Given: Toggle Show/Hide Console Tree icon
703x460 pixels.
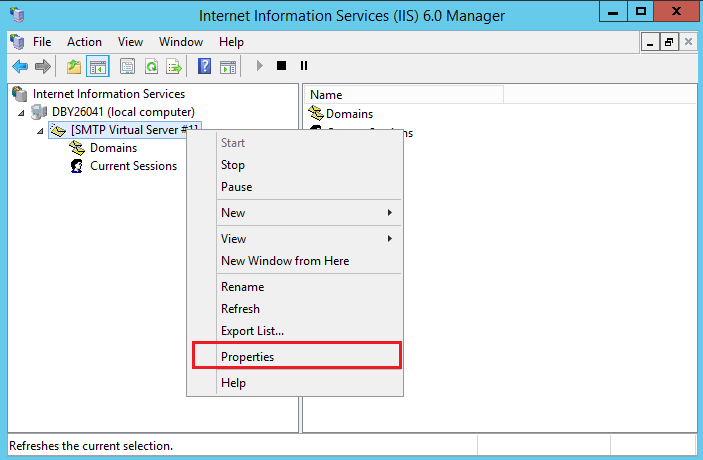Looking at the screenshot, I should tap(98, 66).
